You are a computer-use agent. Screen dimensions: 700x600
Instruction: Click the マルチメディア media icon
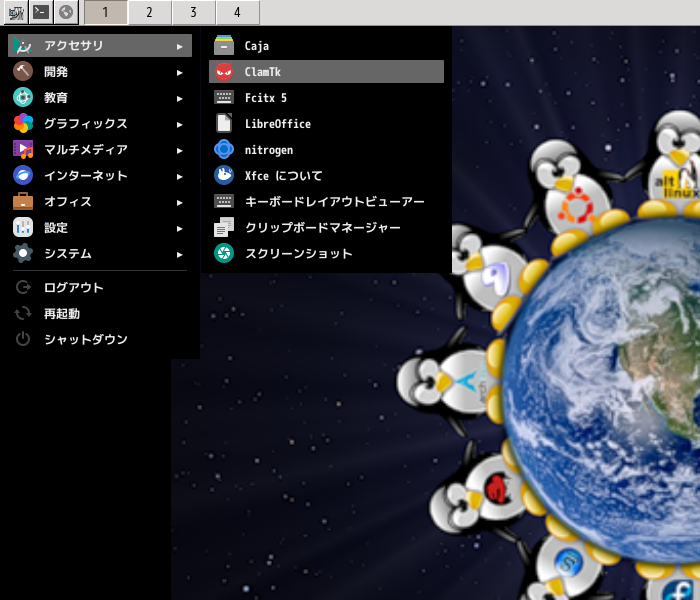point(23,150)
